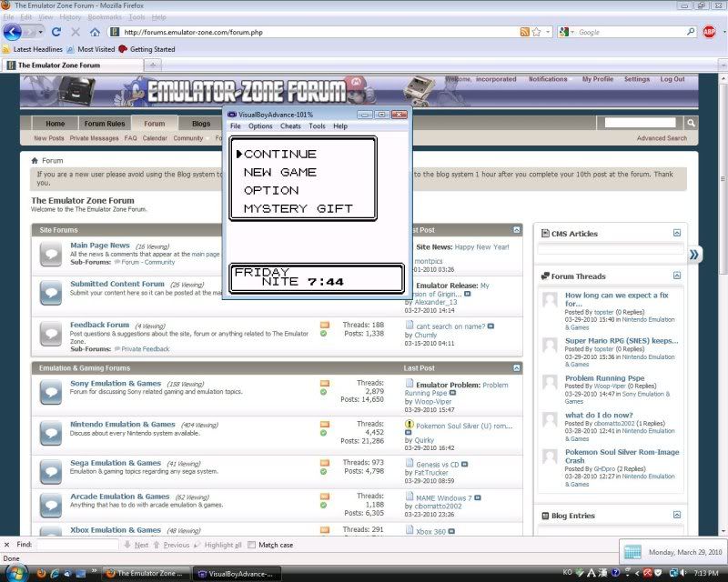
Task: Click the volume icon in system tray
Action: pyautogui.click(x=685, y=573)
